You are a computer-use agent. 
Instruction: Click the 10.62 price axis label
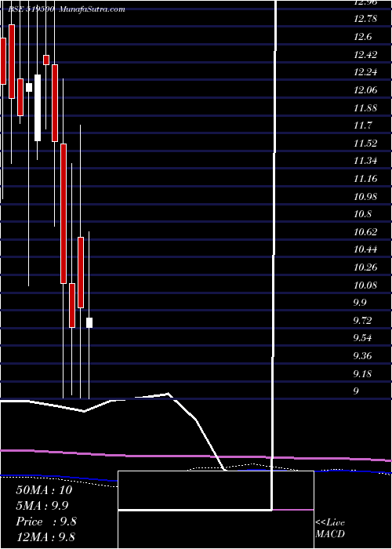365,232
